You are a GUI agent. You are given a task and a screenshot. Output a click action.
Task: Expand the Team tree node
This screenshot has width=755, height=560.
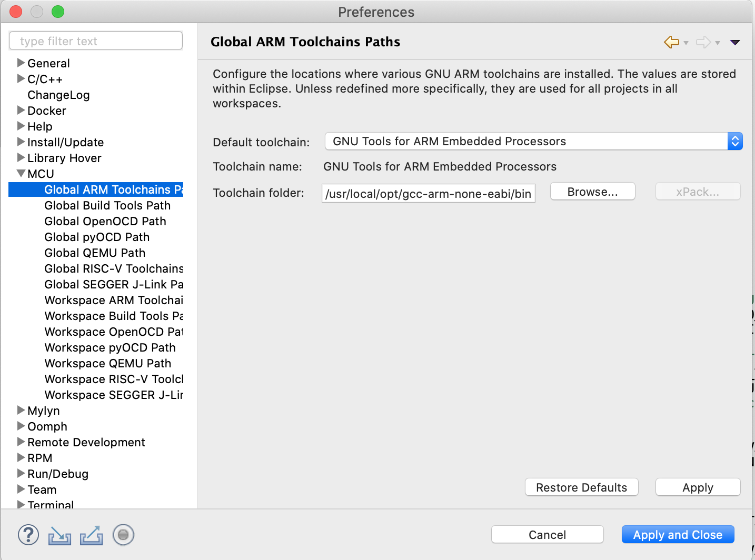click(21, 489)
